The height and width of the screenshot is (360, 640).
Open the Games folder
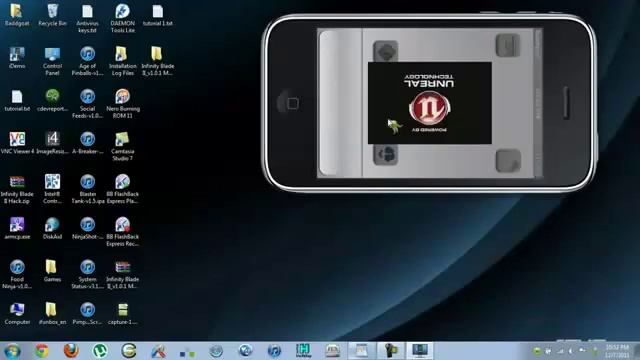(52, 271)
